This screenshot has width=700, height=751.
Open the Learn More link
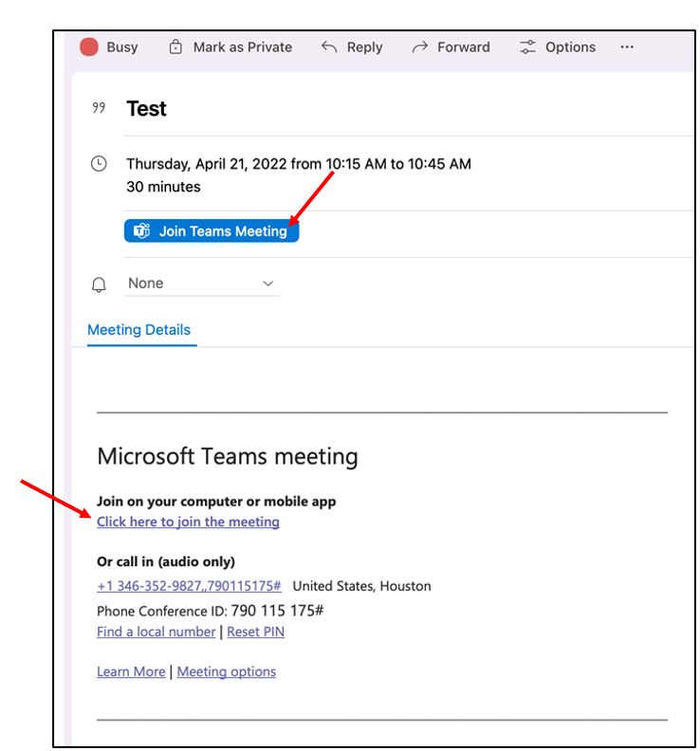[x=131, y=671]
